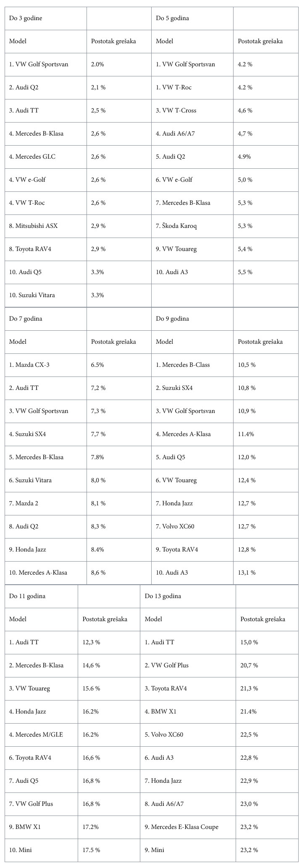This screenshot has width=302, height=868.
Task: Select the 17.5 % value beside Mini
Action: click(91, 850)
